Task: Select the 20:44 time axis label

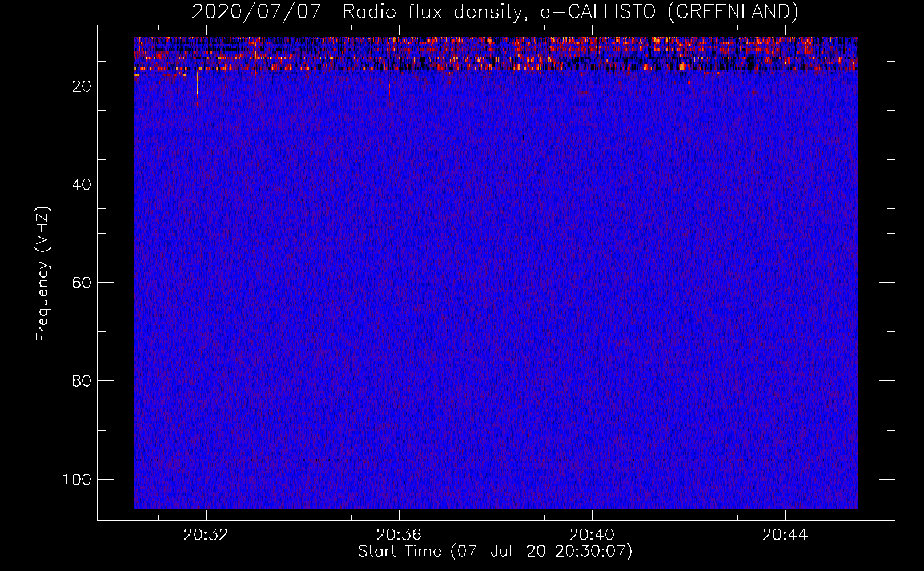Action: (x=785, y=534)
